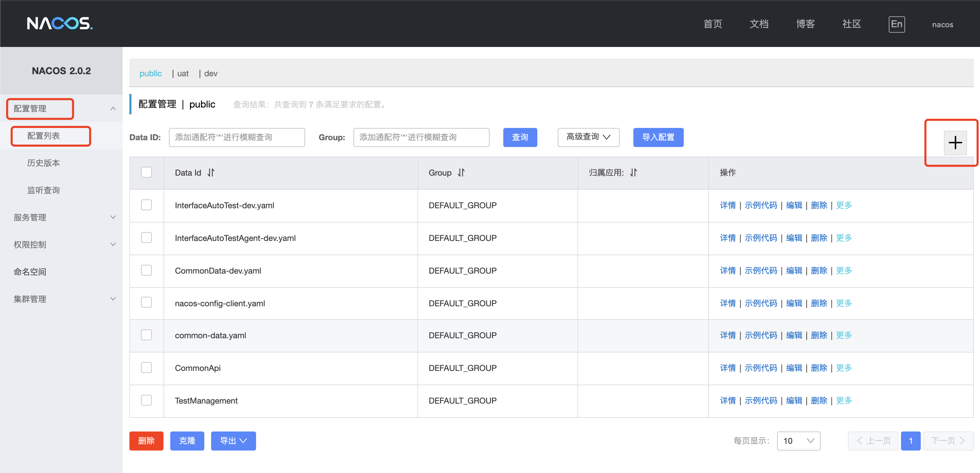
Task: Click the 上一页 pagination button
Action: pyautogui.click(x=873, y=441)
